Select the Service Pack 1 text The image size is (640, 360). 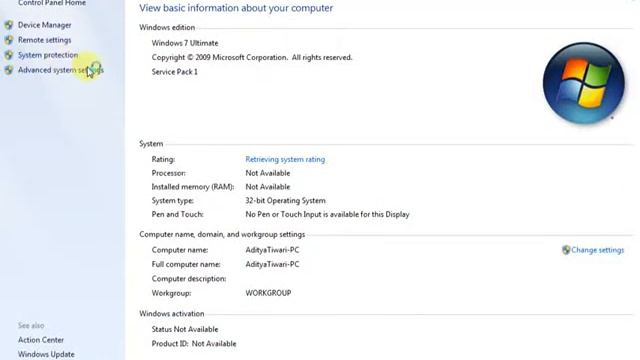tap(175, 72)
